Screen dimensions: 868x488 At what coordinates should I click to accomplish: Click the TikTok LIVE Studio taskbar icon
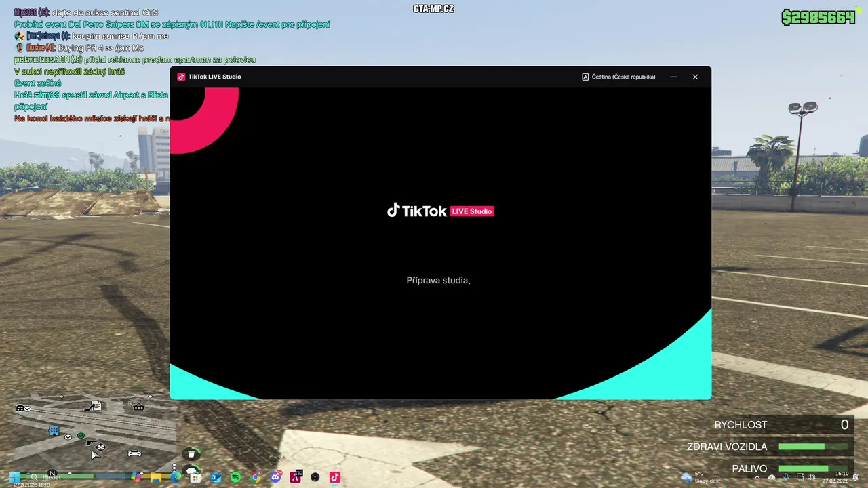tap(334, 477)
